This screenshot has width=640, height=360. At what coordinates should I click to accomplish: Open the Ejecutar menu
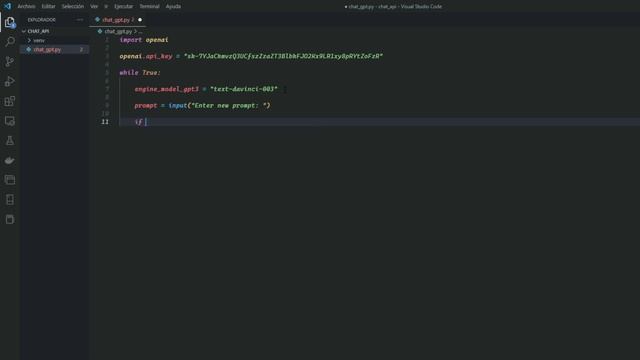123,7
